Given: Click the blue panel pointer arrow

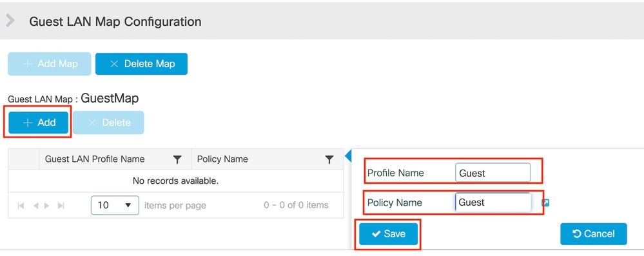Looking at the screenshot, I should pos(348,156).
